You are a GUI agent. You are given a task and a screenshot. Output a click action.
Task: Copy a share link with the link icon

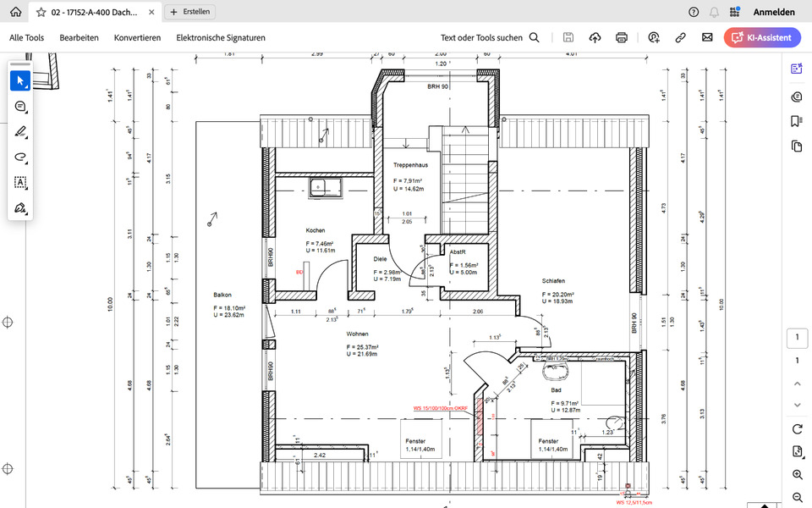(x=680, y=37)
